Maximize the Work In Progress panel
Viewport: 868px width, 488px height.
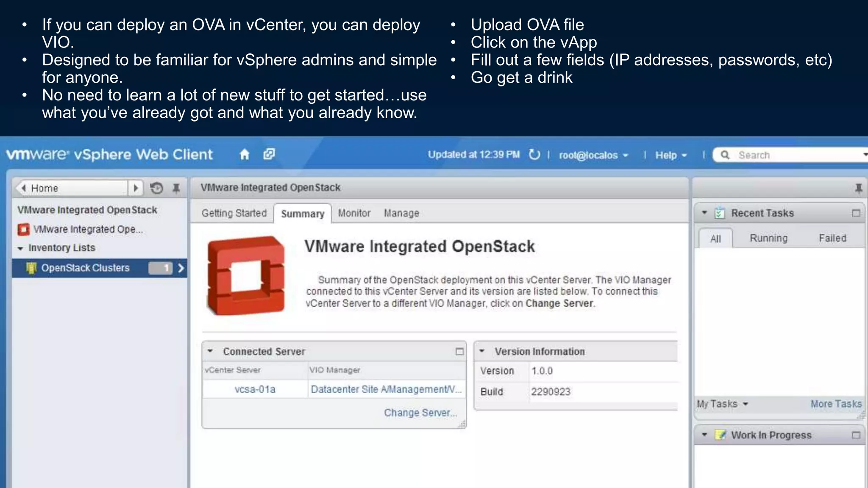[x=856, y=435]
